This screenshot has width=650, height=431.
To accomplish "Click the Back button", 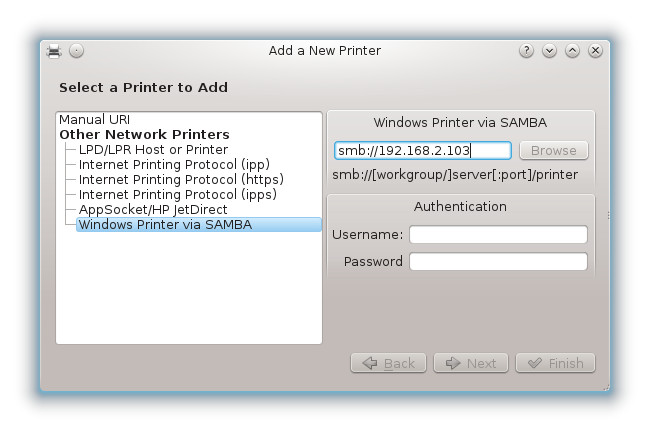I will pyautogui.click(x=388, y=363).
